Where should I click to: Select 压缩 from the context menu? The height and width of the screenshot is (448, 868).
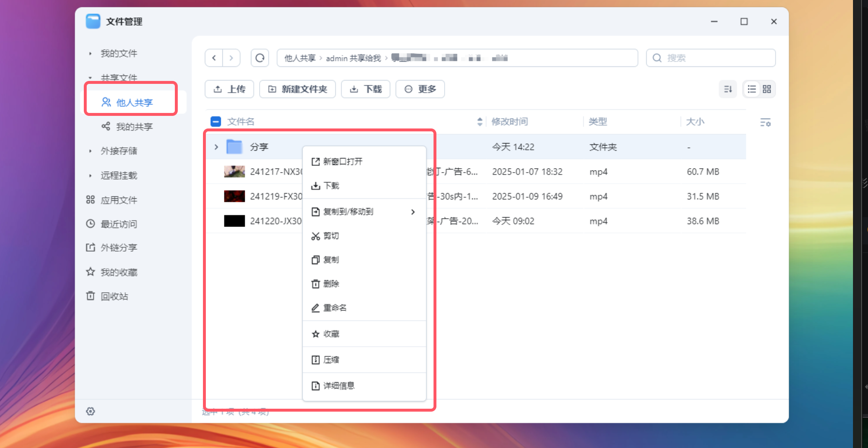point(364,360)
